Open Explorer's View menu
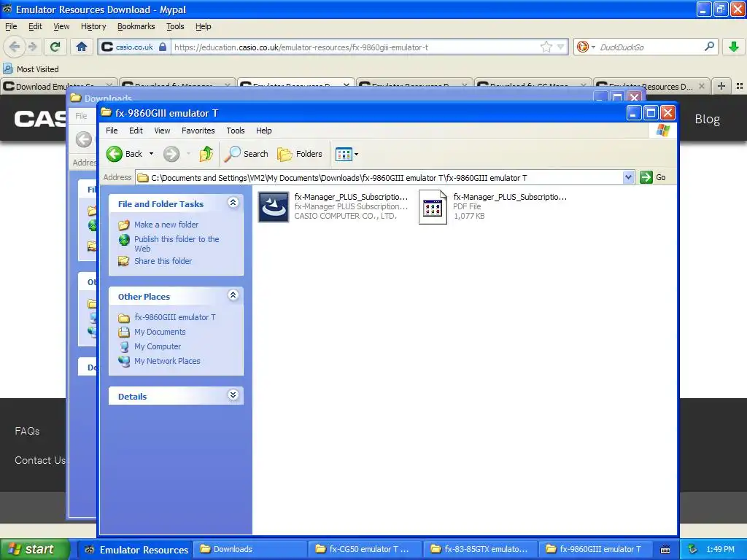Viewport: 747px width, 560px height. pos(162,131)
